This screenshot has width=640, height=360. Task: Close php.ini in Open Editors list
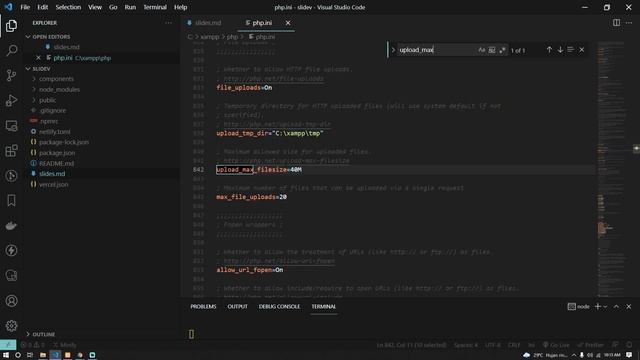point(38,58)
